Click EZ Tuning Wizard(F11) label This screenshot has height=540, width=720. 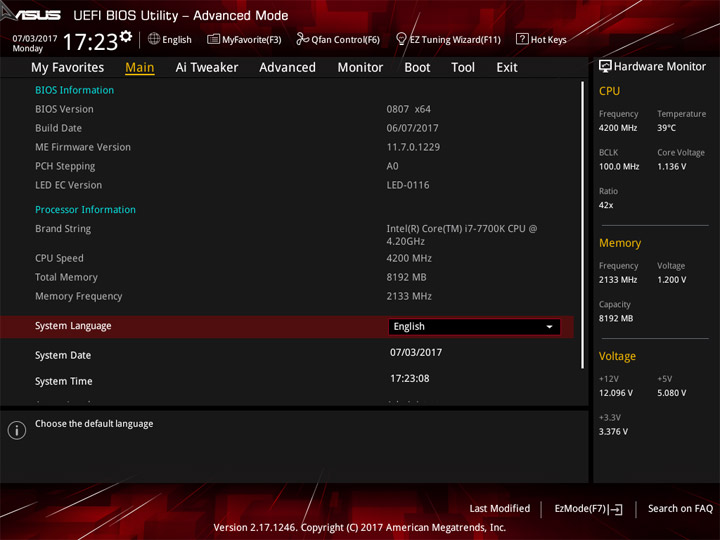[x=455, y=40]
